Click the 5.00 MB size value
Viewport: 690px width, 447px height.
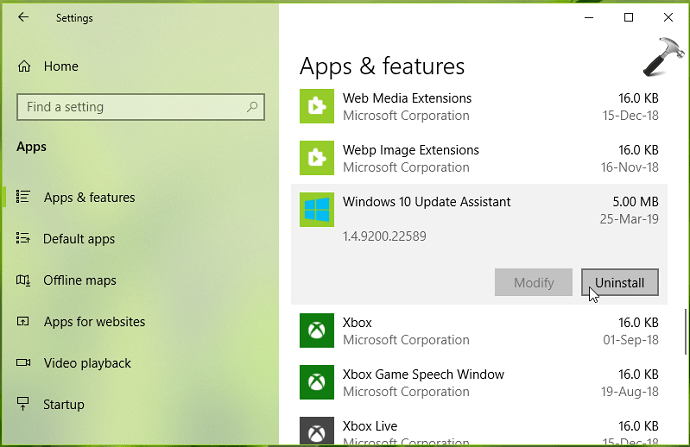tap(635, 202)
